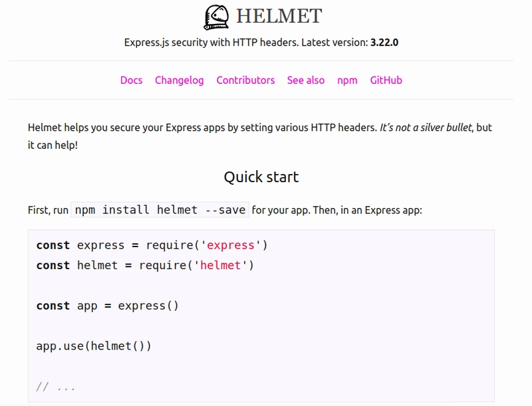Visit the GitHub link
The width and height of the screenshot is (532, 406).
pos(386,80)
